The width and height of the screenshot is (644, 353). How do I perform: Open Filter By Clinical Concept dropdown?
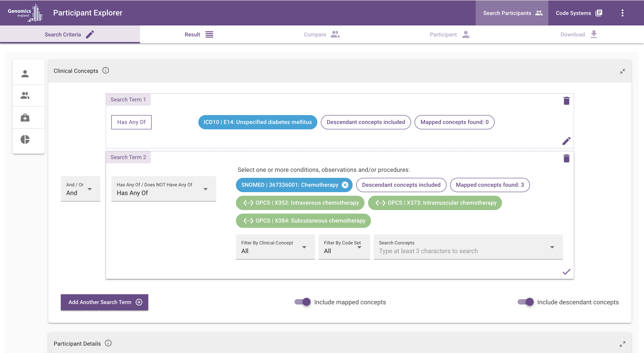(275, 247)
